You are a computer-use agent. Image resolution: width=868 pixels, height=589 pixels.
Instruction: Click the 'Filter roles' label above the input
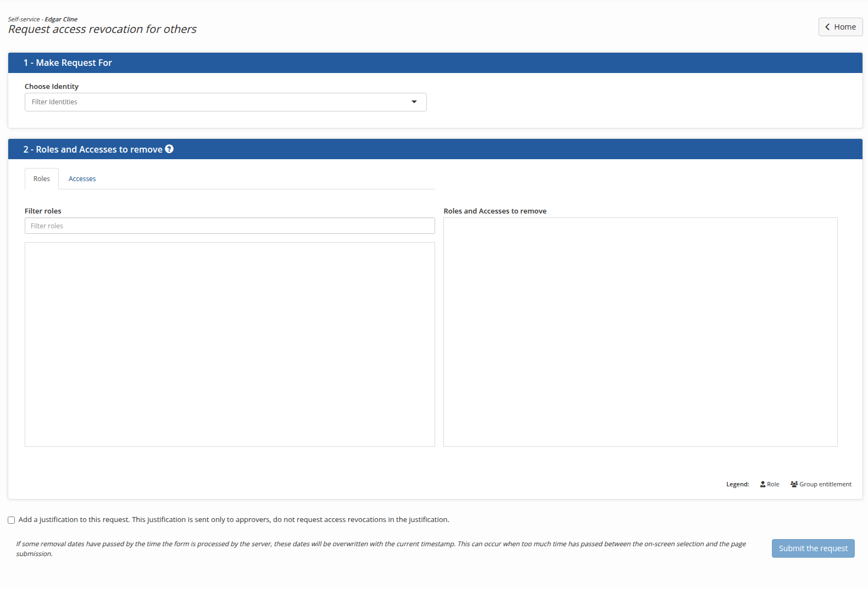pyautogui.click(x=43, y=211)
